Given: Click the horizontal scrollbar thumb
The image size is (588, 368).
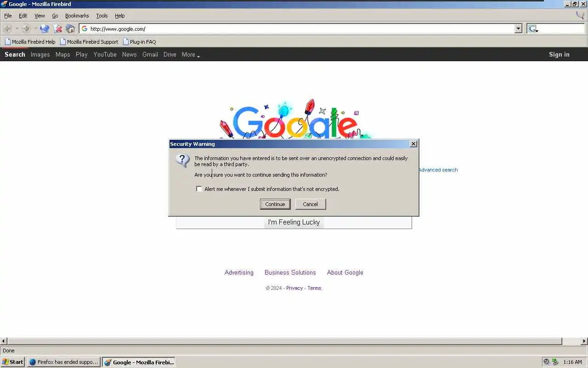Looking at the screenshot, I should pyautogui.click(x=284, y=341).
